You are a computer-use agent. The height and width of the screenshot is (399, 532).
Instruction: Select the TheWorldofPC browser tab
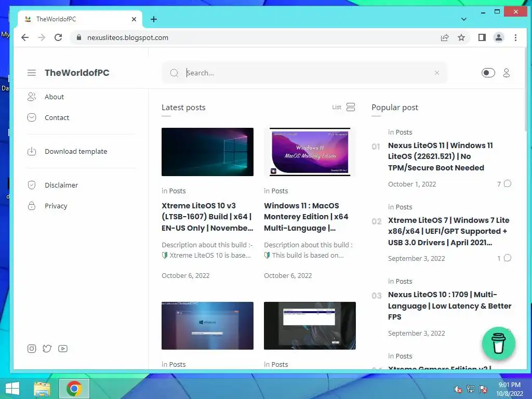coord(79,19)
